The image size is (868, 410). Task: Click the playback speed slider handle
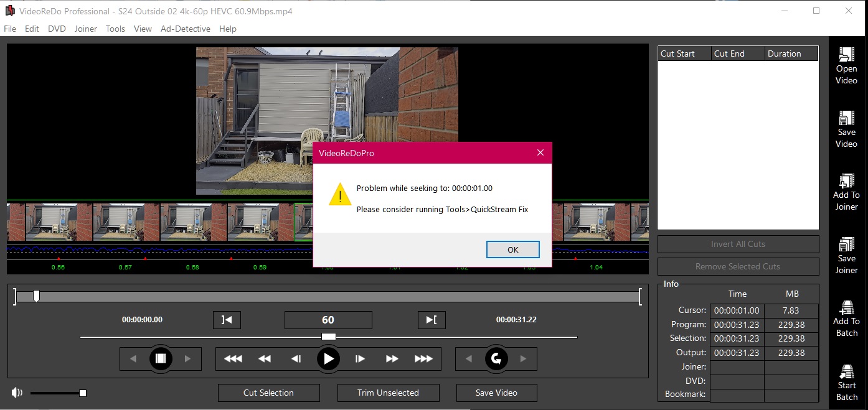pyautogui.click(x=328, y=337)
